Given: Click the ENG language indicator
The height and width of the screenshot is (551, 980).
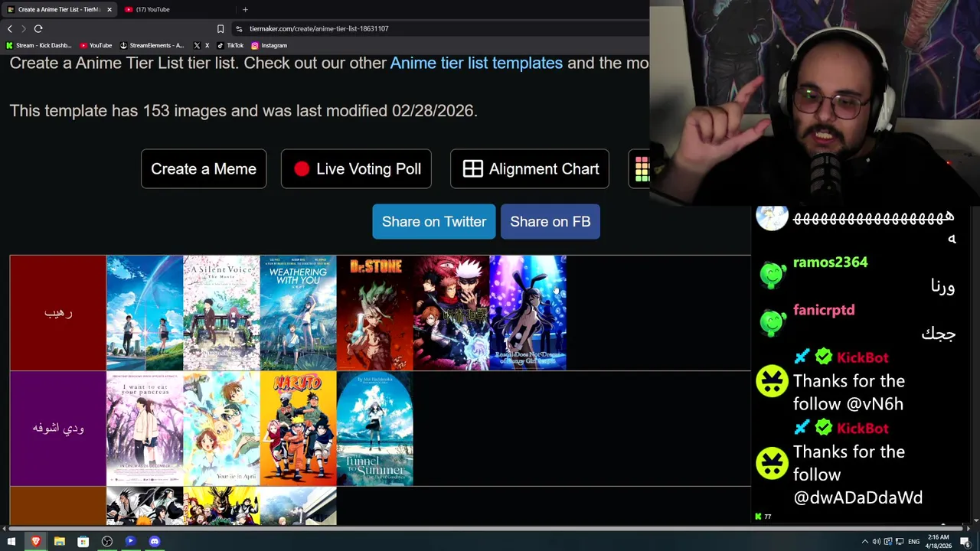Looking at the screenshot, I should coord(913,542).
